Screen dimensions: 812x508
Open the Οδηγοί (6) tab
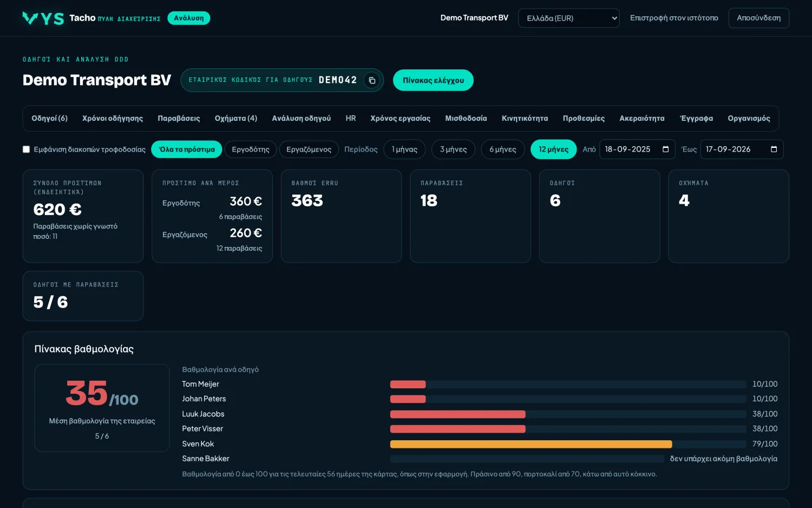coord(49,119)
